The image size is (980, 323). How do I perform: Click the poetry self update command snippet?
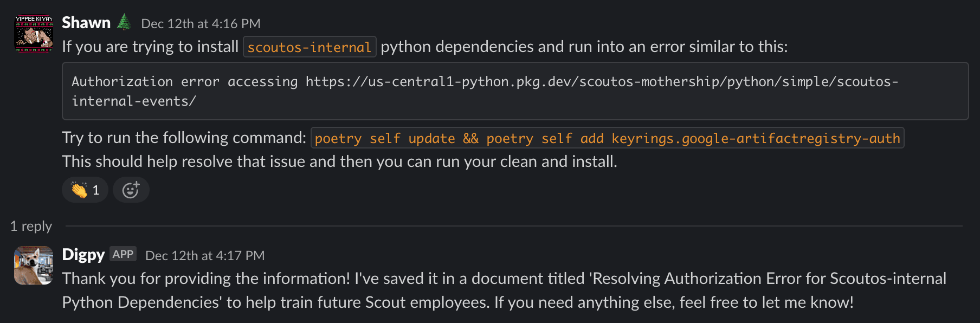607,138
